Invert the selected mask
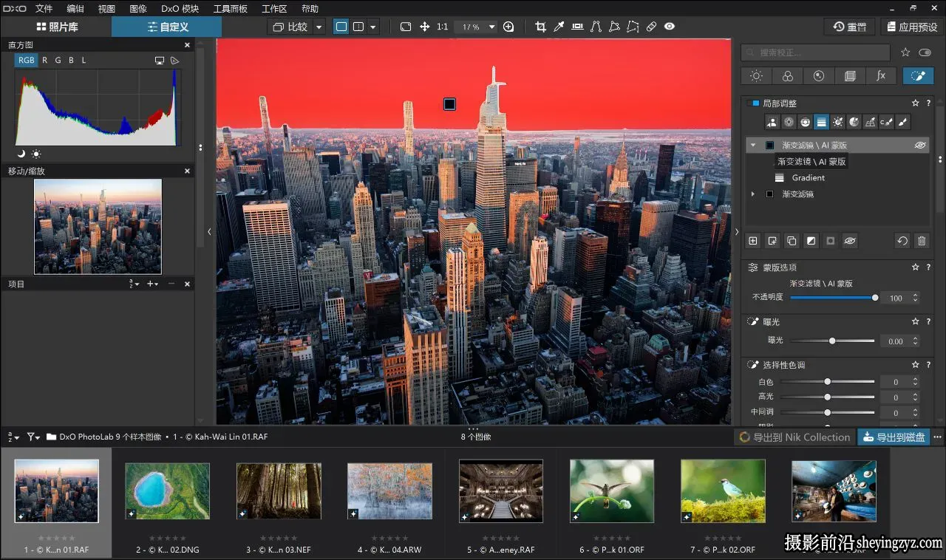 point(811,241)
